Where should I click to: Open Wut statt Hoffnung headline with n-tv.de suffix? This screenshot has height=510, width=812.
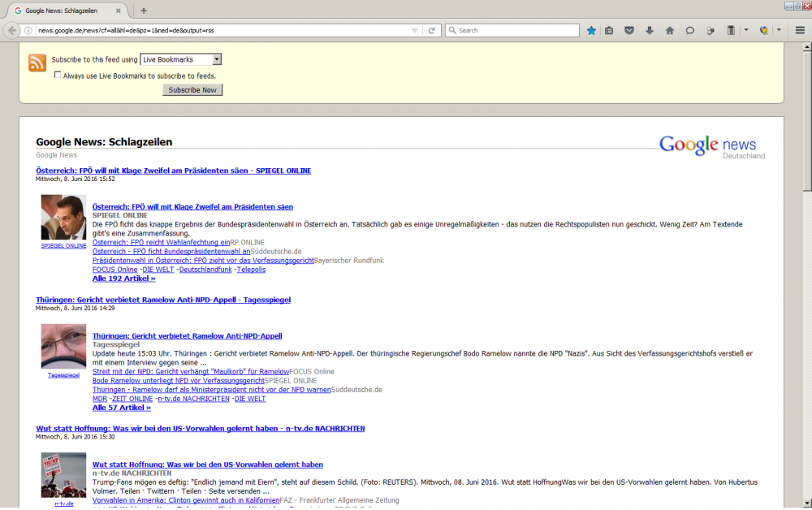point(201,429)
